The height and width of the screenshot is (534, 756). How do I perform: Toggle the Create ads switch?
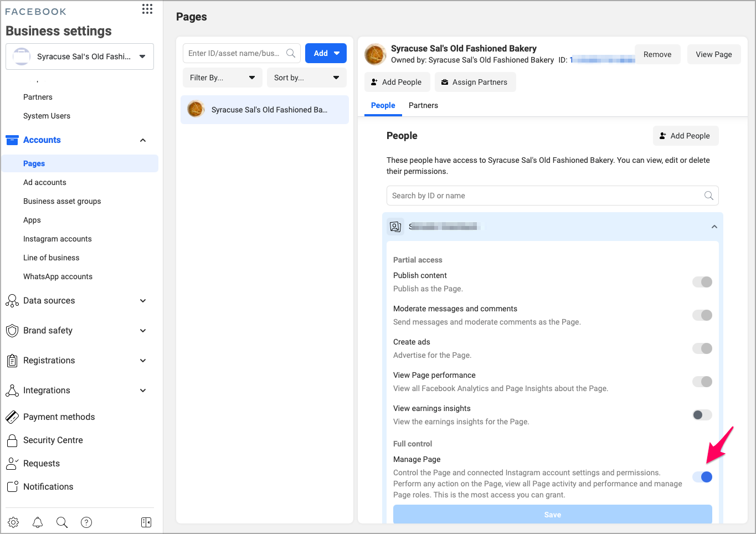pos(702,348)
